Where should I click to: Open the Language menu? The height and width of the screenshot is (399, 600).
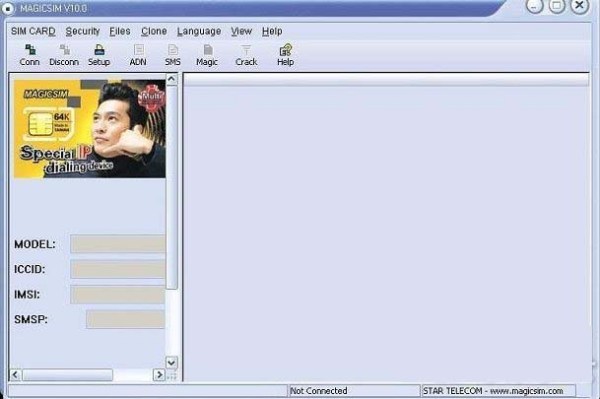[x=199, y=31]
